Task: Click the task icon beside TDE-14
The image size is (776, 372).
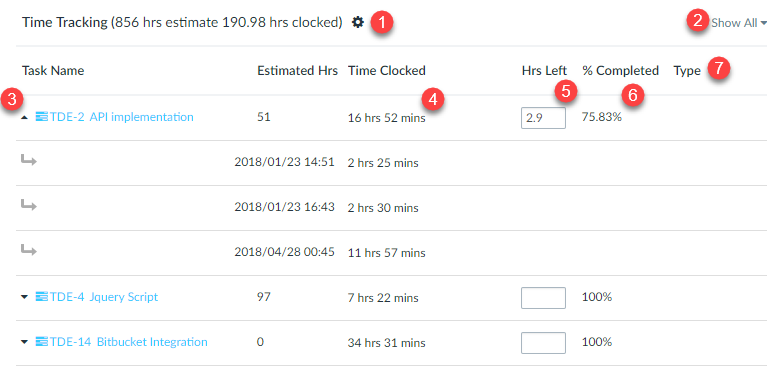Action: (42, 342)
